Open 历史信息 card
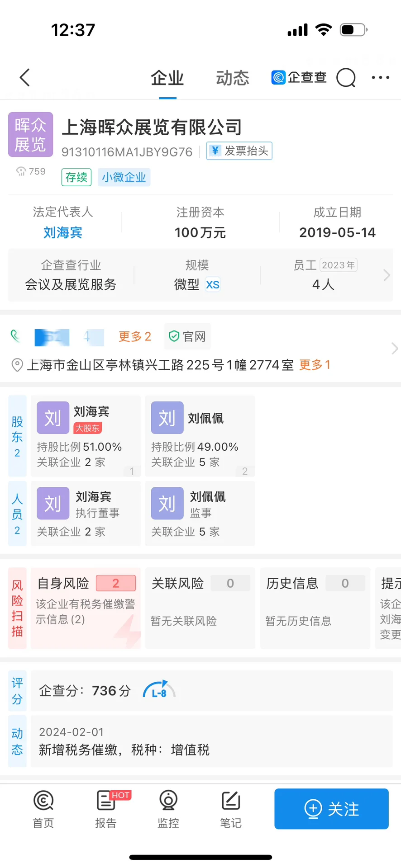The image size is (401, 868). click(x=315, y=608)
